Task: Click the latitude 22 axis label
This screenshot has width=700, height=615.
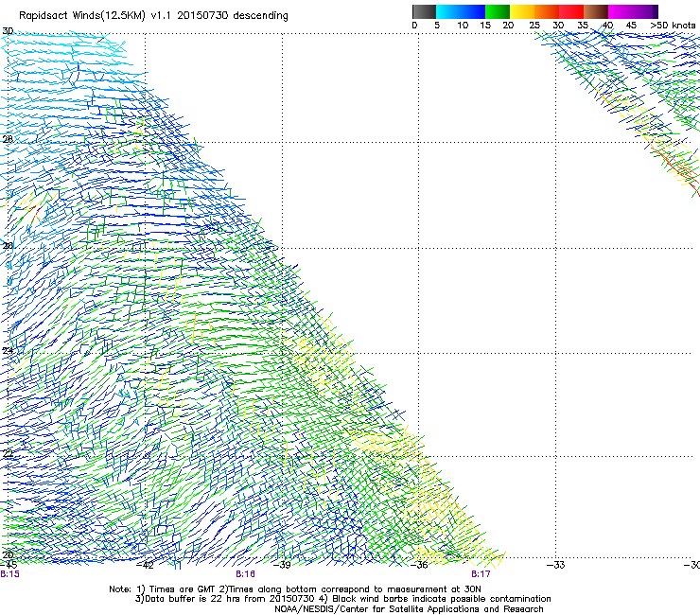Action: pos(8,454)
